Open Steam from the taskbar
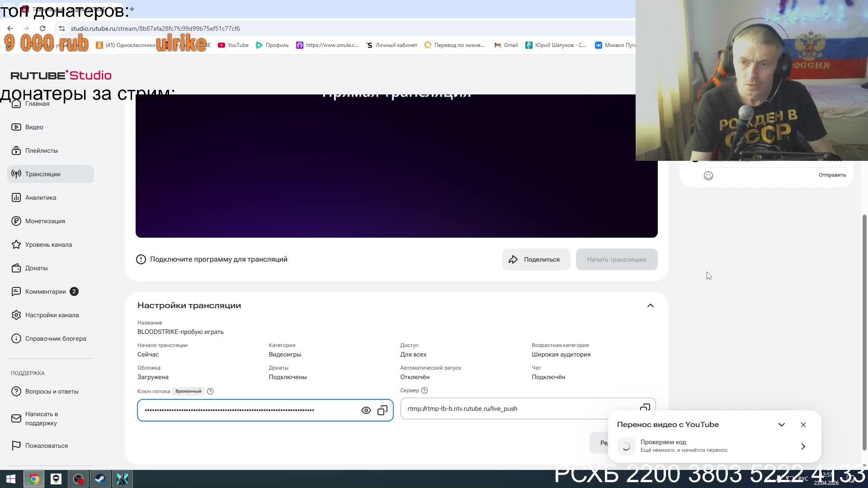Image resolution: width=868 pixels, height=488 pixels. [100, 479]
